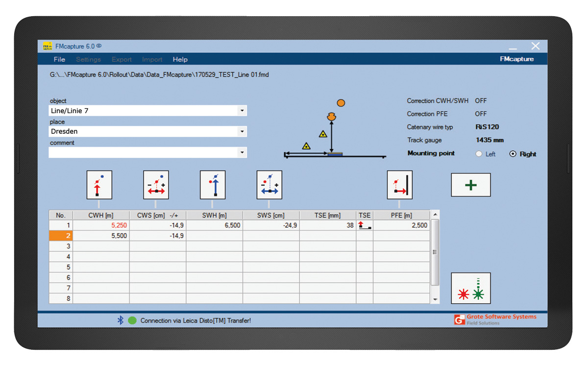Click the Leica Disto connection status text
Image resolution: width=588 pixels, height=365 pixels.
pyautogui.click(x=196, y=321)
